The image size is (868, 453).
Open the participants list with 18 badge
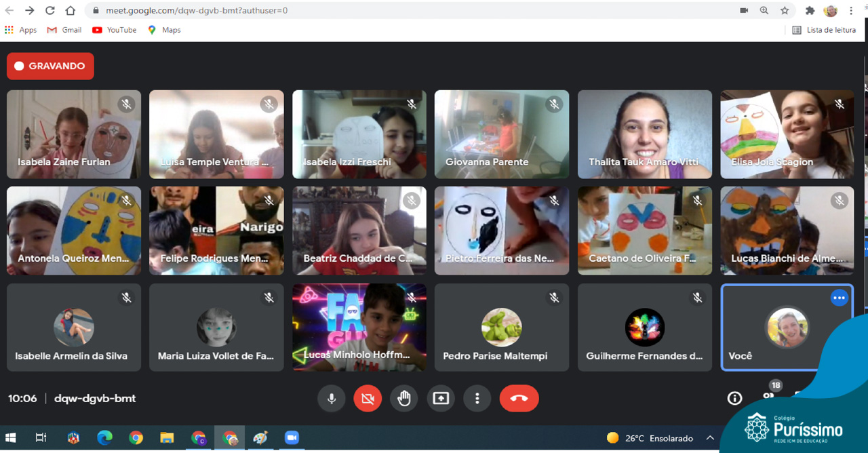[769, 397]
